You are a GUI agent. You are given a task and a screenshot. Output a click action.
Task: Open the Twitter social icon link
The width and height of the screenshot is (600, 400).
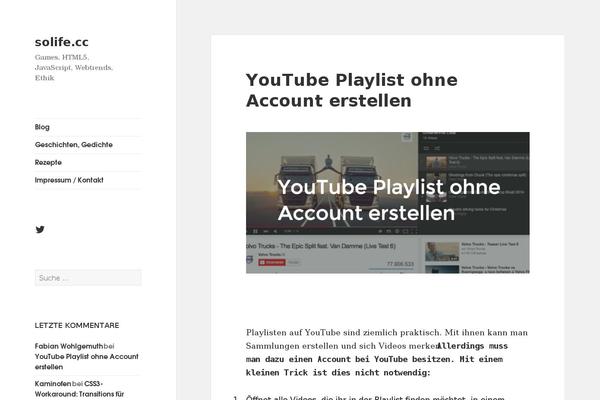[40, 229]
